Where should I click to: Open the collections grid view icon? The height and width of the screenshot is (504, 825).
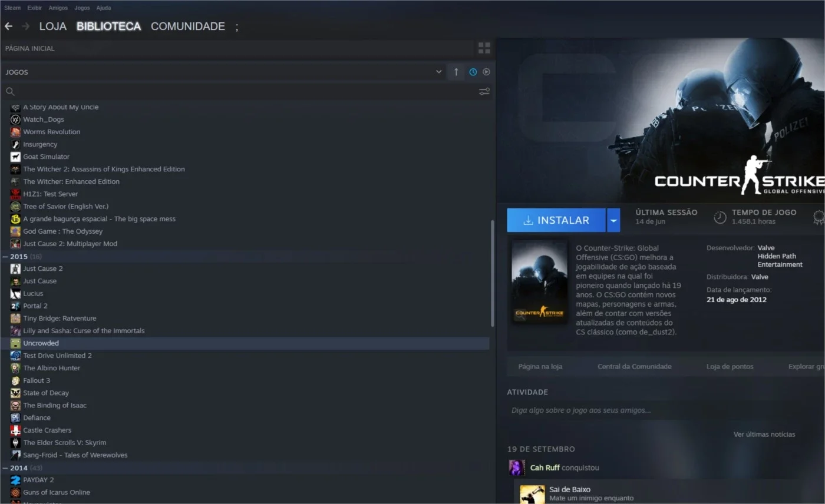(484, 48)
